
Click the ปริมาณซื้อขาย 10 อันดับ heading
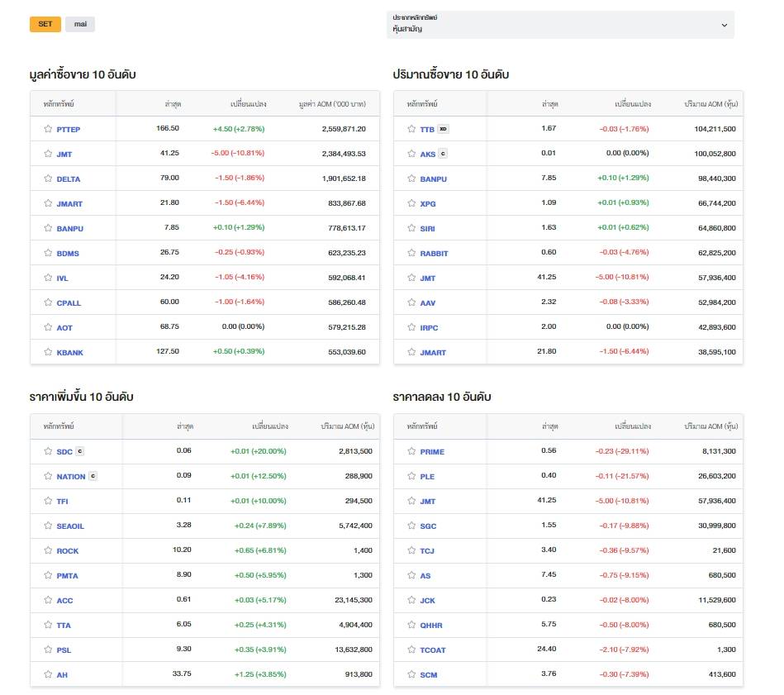point(451,74)
